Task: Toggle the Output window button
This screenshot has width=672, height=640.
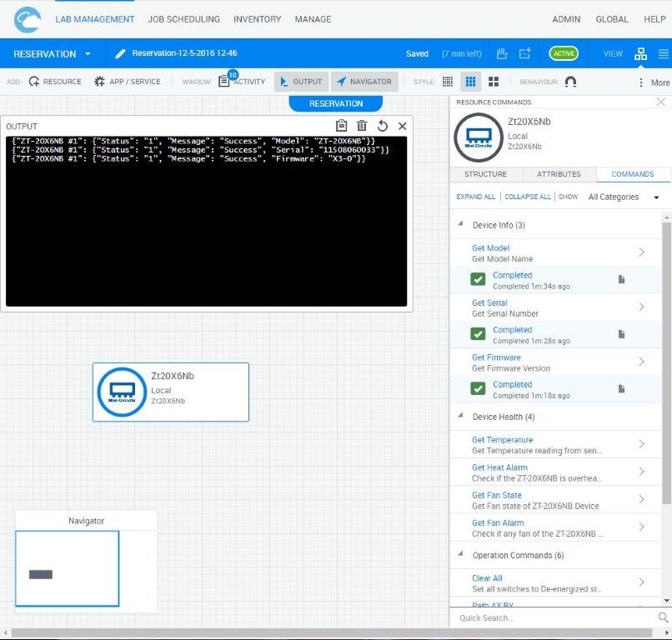Action: 300,82
